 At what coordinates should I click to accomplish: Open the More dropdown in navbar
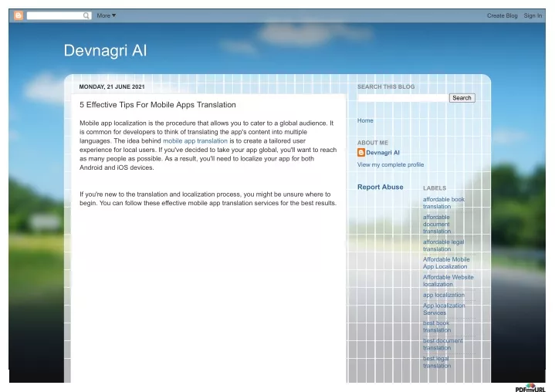[107, 15]
